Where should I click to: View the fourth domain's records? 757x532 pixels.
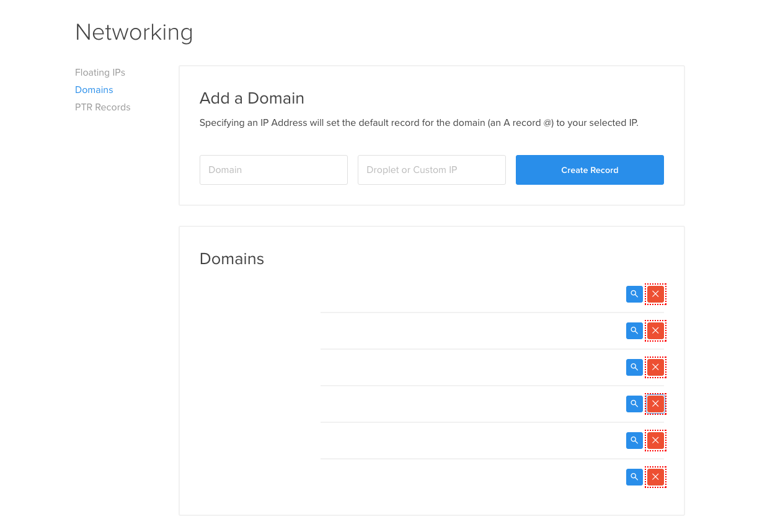(634, 404)
